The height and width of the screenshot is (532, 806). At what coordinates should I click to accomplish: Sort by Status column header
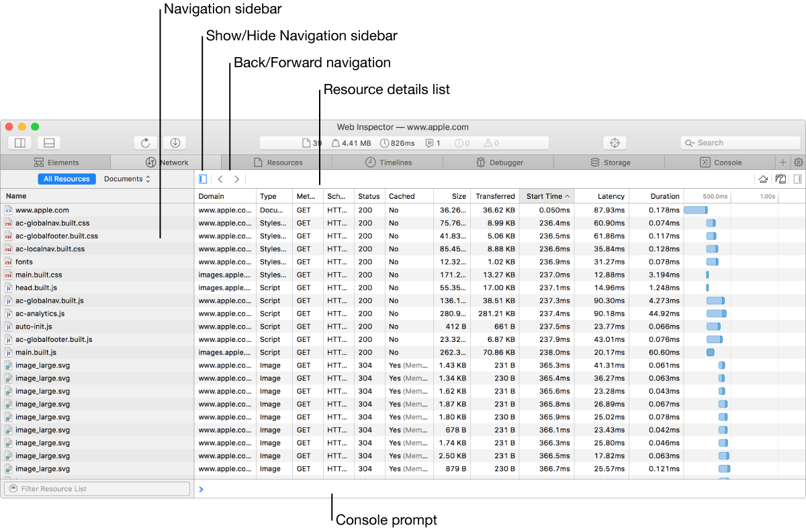coord(369,196)
